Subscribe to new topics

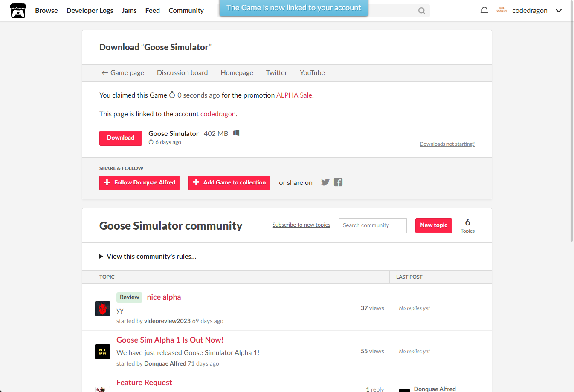(301, 225)
